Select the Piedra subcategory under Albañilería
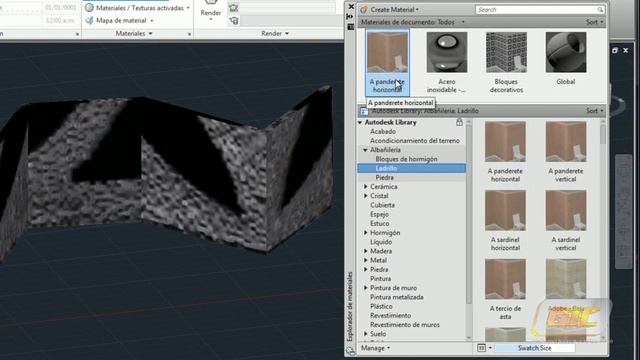This screenshot has height=360, width=640. click(x=384, y=177)
